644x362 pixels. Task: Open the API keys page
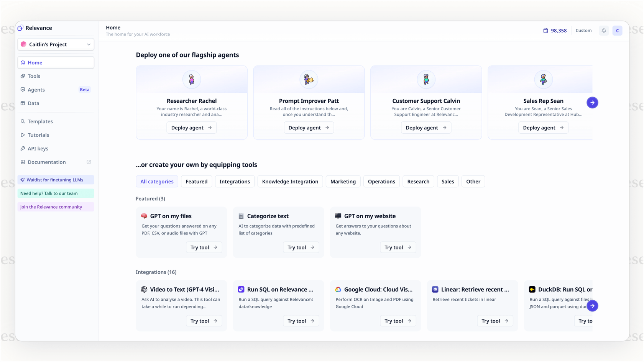pyautogui.click(x=38, y=148)
